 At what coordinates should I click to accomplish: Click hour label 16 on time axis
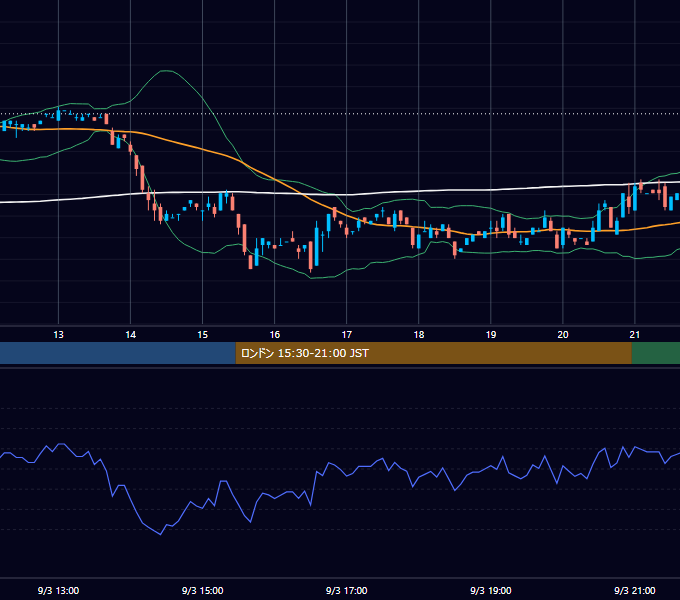pyautogui.click(x=275, y=335)
